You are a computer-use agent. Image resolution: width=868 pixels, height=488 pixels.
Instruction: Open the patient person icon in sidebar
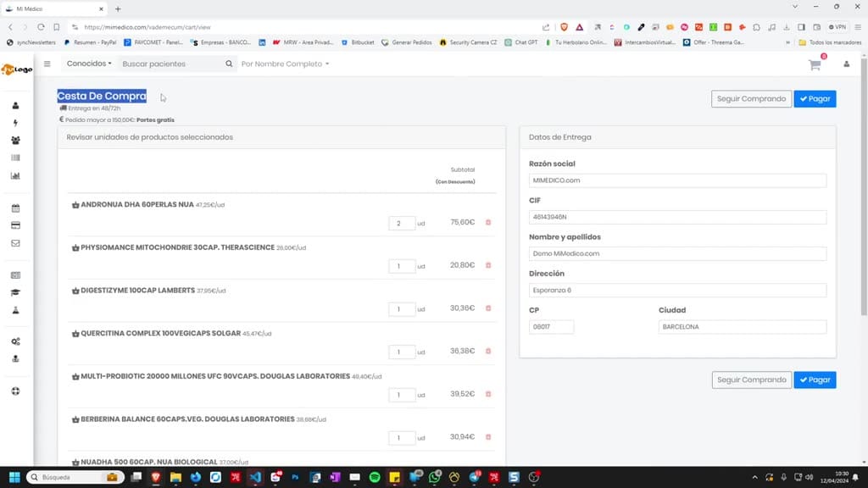tap(15, 105)
